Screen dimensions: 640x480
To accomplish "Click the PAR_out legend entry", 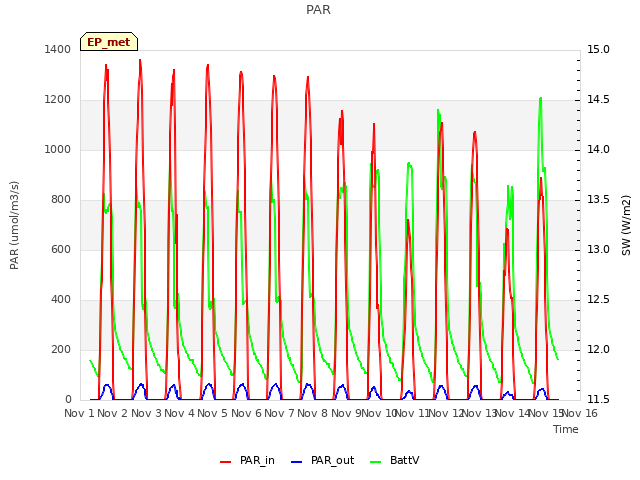I will tap(322, 461).
